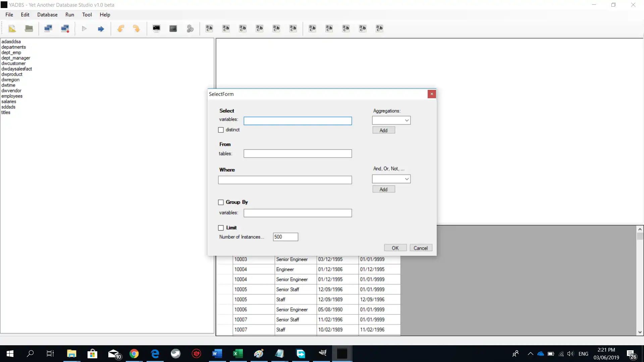Open Microsoft Word from taskbar
The height and width of the screenshot is (362, 644).
217,354
